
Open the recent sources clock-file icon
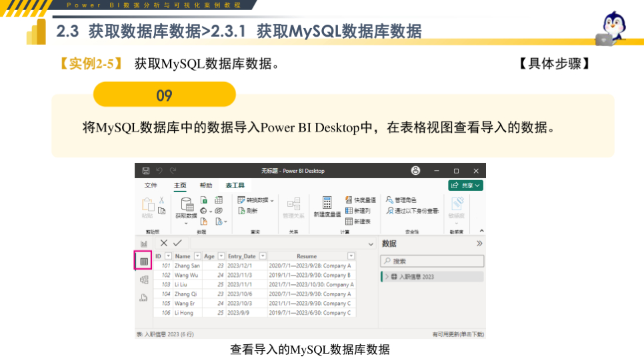pyautogui.click(x=219, y=222)
